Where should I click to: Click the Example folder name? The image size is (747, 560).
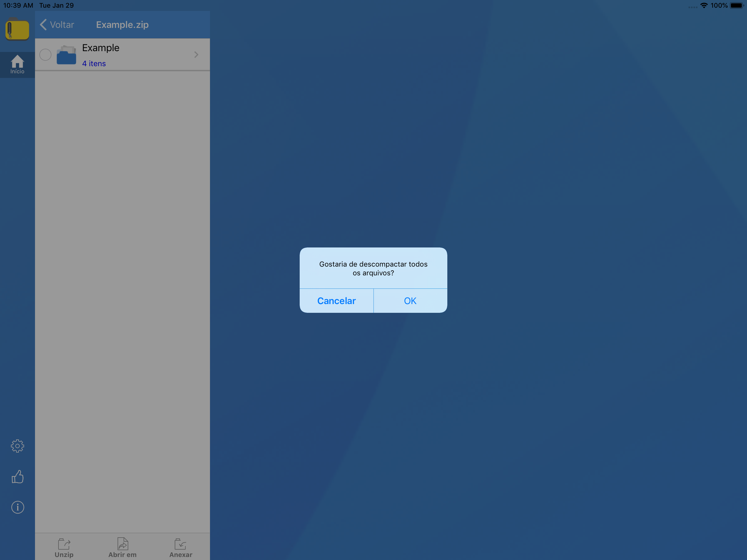click(x=101, y=48)
